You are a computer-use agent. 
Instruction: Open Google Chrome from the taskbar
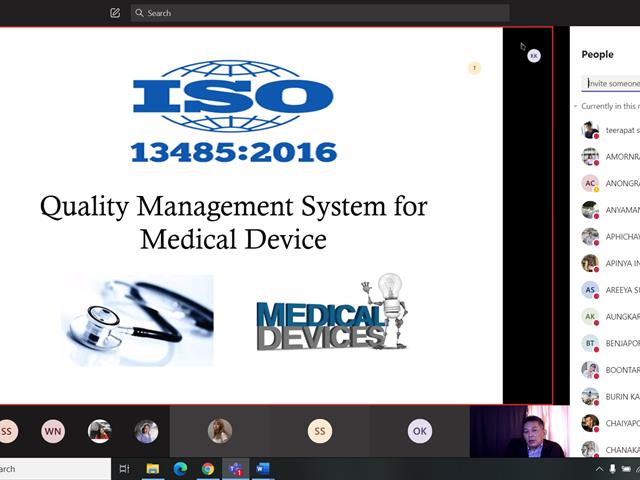point(207,469)
